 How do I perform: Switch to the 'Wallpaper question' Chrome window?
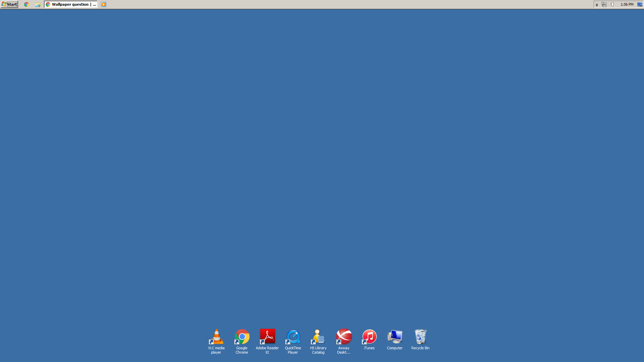(71, 4)
